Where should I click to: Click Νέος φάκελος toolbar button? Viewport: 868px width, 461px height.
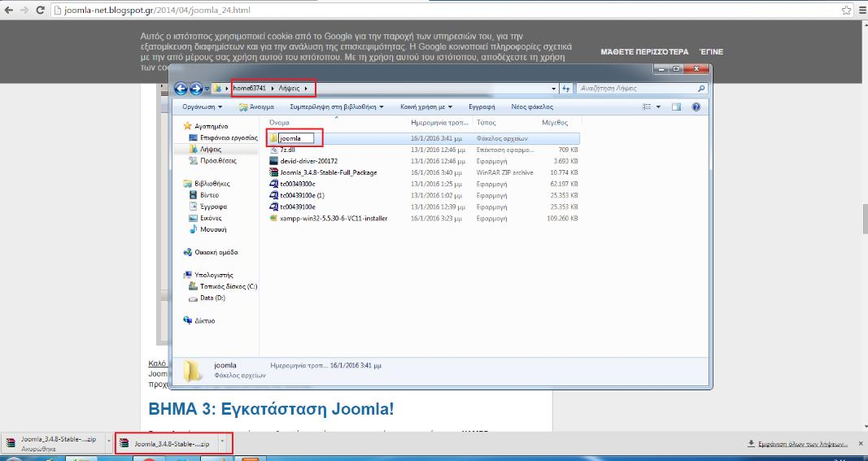532,107
